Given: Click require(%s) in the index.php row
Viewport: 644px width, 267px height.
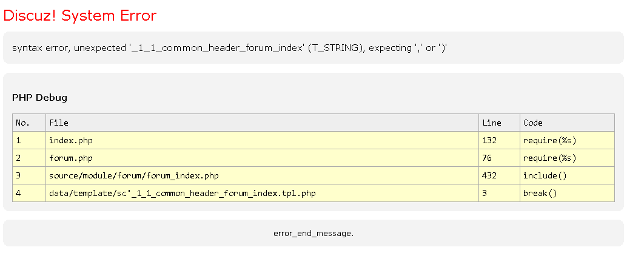Looking at the screenshot, I should point(549,140).
